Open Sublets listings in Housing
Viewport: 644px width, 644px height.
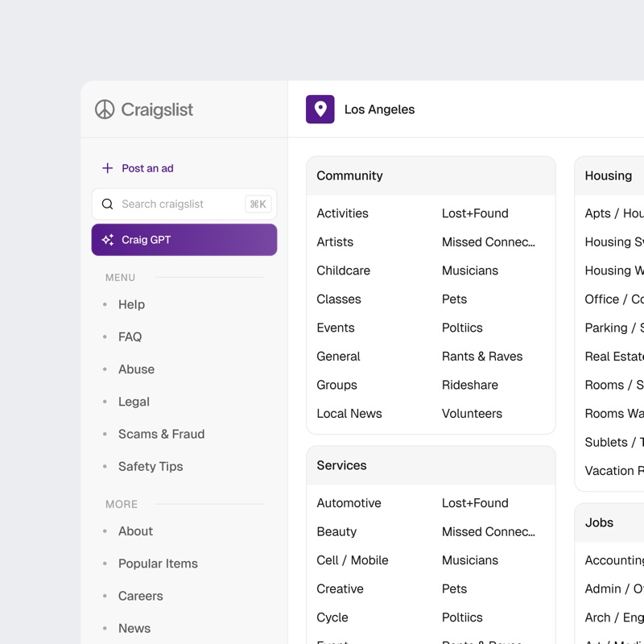point(614,442)
